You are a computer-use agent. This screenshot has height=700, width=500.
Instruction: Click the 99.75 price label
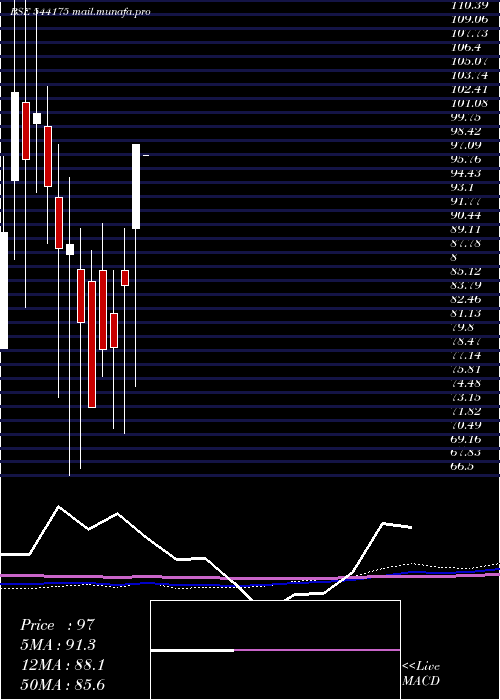click(466, 117)
